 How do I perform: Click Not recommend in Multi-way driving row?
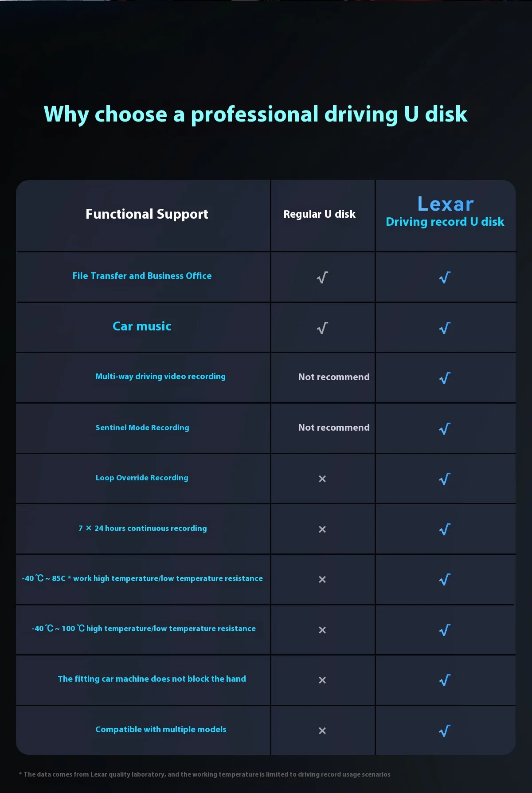(x=334, y=377)
